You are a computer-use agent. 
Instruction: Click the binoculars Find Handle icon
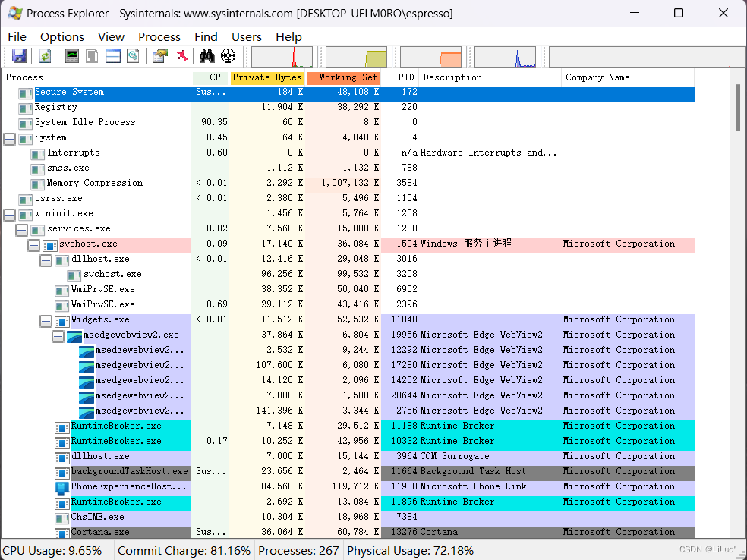(206, 56)
